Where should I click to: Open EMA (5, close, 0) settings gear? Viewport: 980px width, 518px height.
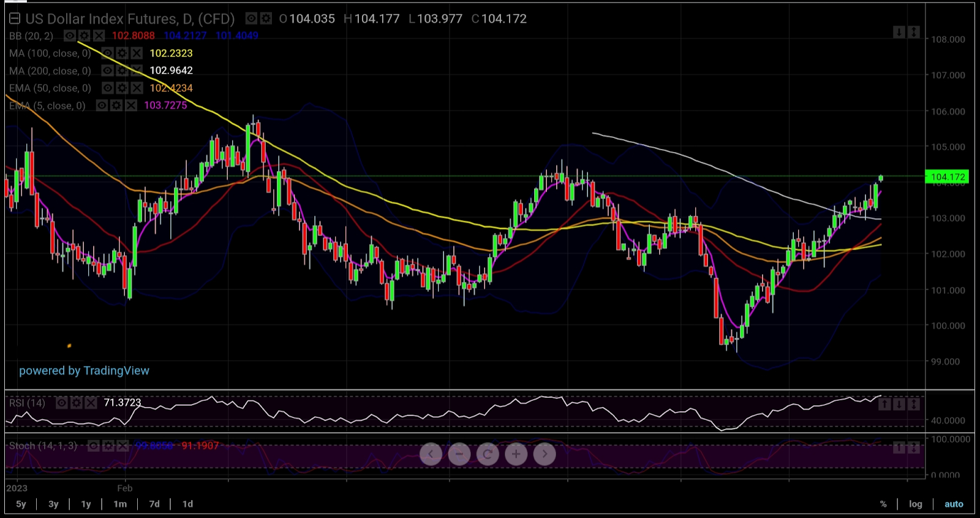116,105
